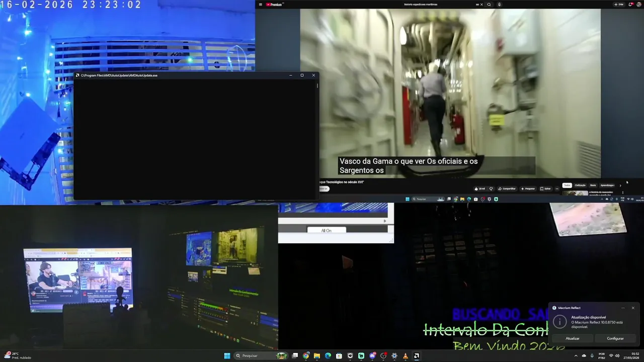
Task: Show hidden system tray icons
Action: click(x=576, y=356)
